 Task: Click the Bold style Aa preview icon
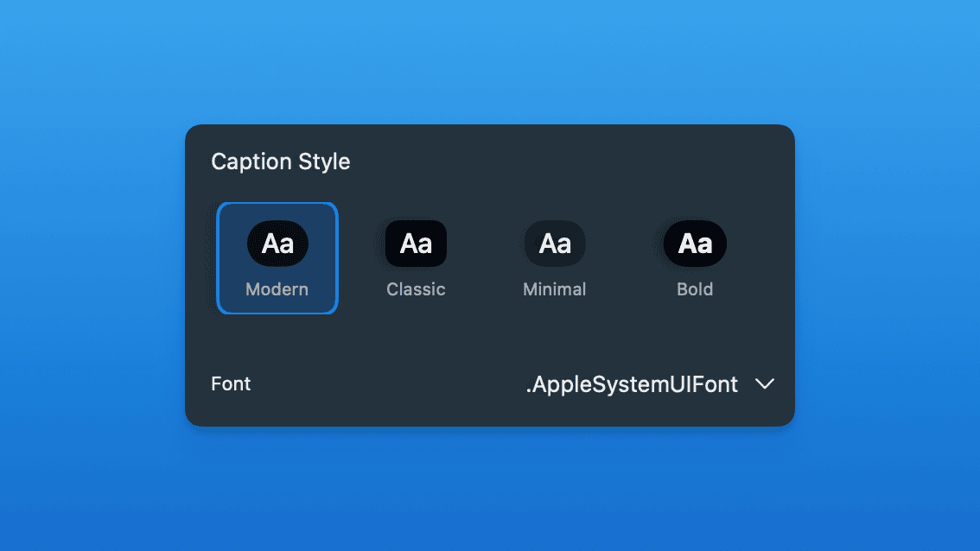point(695,244)
